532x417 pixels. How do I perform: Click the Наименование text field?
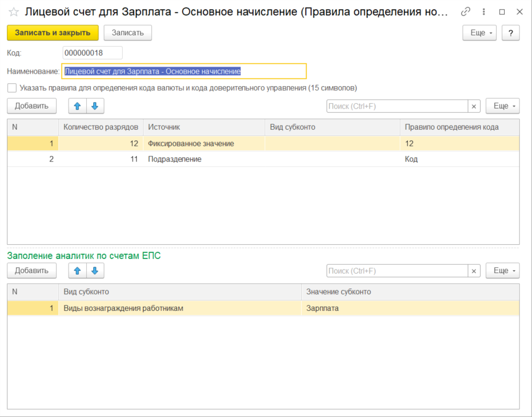[184, 71]
